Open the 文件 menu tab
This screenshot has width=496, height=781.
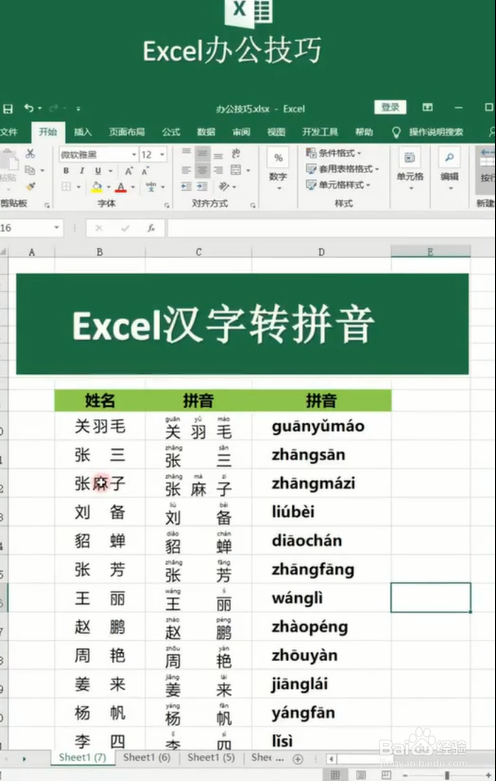tap(8, 132)
